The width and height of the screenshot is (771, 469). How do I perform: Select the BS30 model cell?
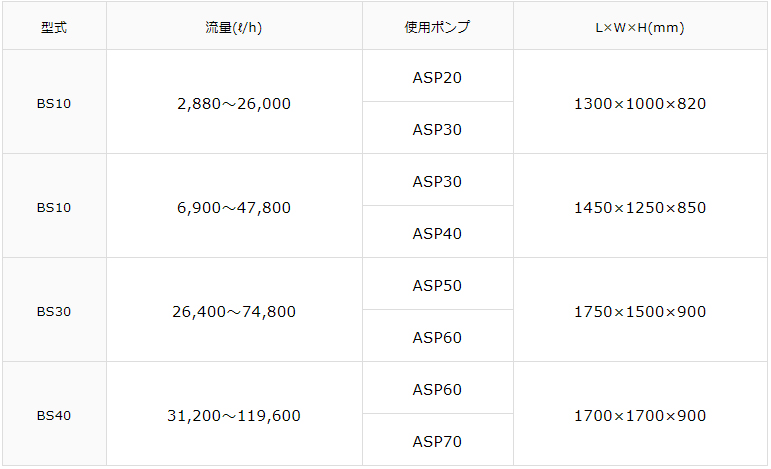pos(54,312)
